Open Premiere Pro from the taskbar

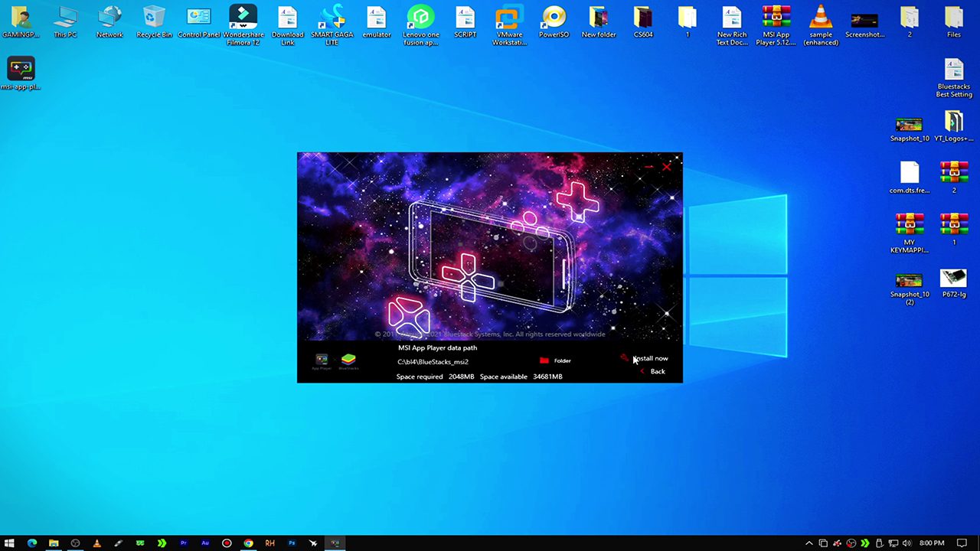[183, 543]
